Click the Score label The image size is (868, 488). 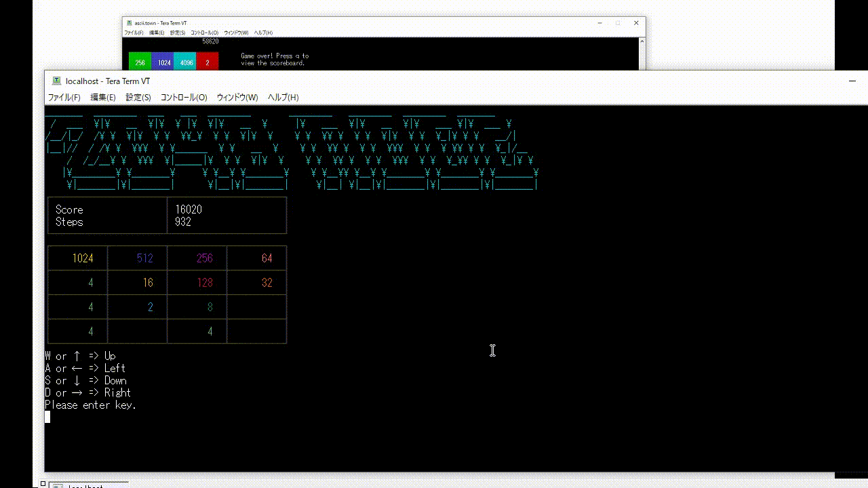tap(69, 210)
